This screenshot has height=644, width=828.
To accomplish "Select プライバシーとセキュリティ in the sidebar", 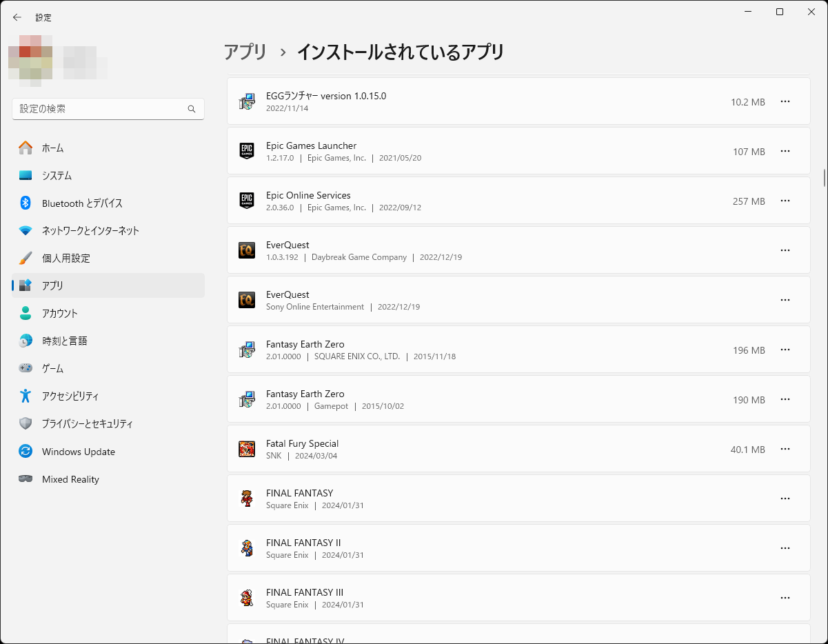I will point(26,423).
